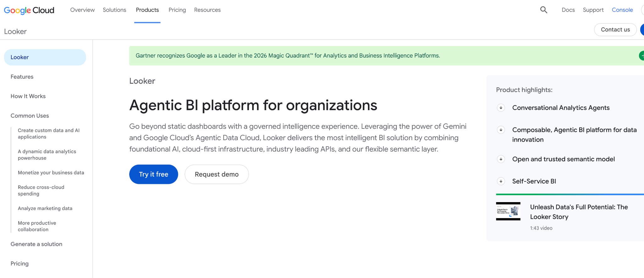The height and width of the screenshot is (278, 644).
Task: Open A dynamic data analytics powerhouse
Action: (47, 155)
